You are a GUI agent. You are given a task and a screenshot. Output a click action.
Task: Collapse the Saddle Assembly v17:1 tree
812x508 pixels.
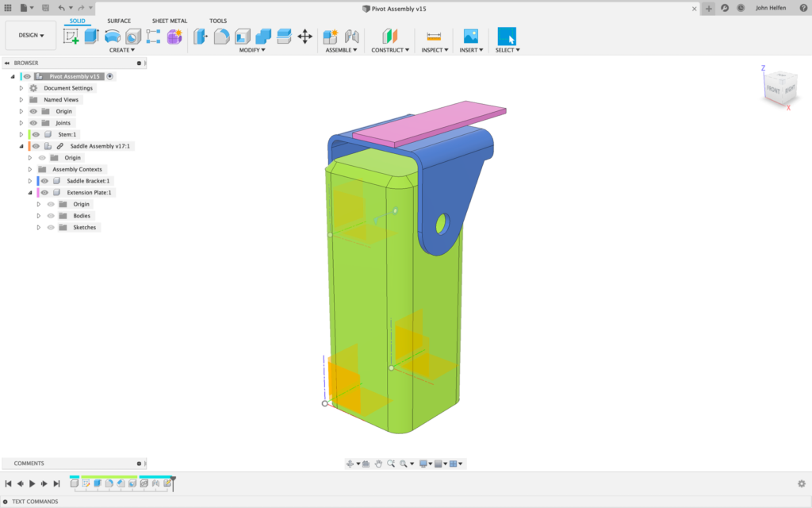(22, 146)
